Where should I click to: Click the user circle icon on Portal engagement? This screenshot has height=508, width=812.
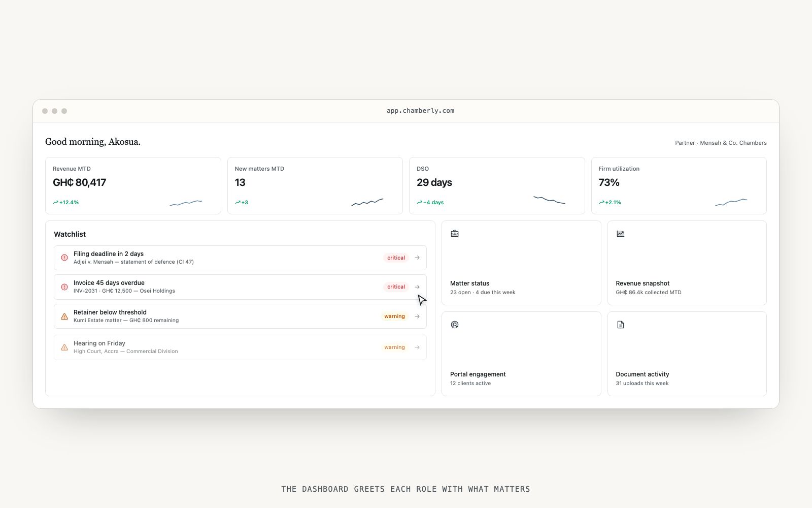(455, 325)
